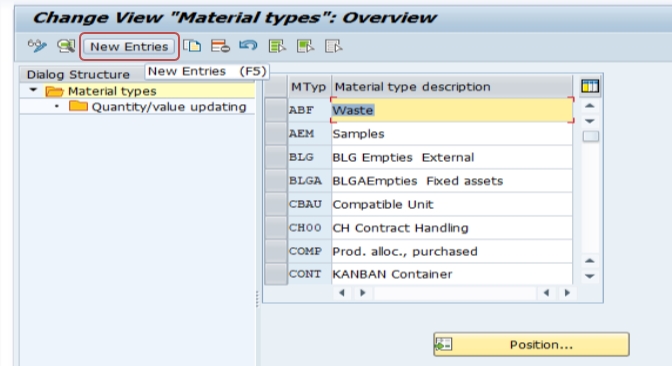Click the vertical scrollbar thumb
Screen dimensions: 672x366
click(x=591, y=137)
